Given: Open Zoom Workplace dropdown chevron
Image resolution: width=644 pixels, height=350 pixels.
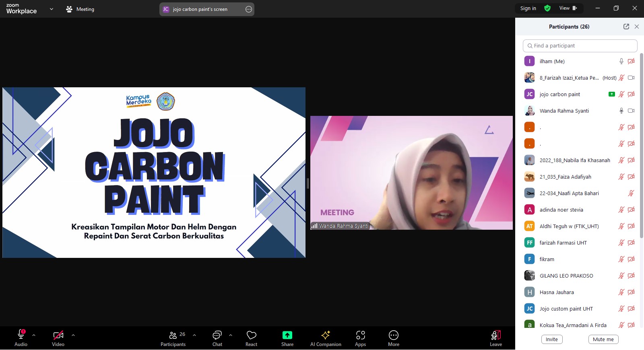Looking at the screenshot, I should tap(52, 9).
